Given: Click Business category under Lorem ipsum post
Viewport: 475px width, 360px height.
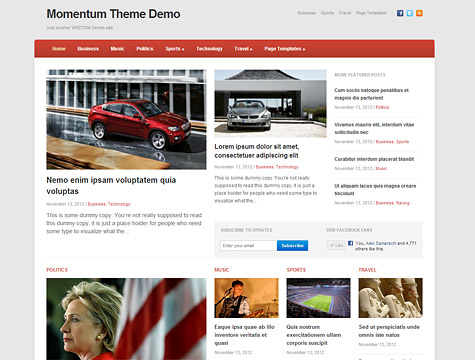Looking at the screenshot, I should pos(264,167).
